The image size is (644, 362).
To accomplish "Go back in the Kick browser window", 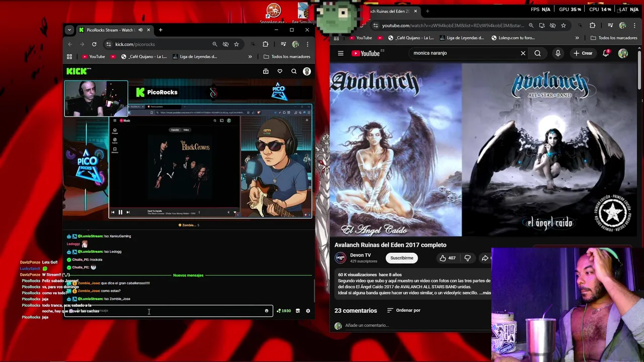I will point(70,44).
